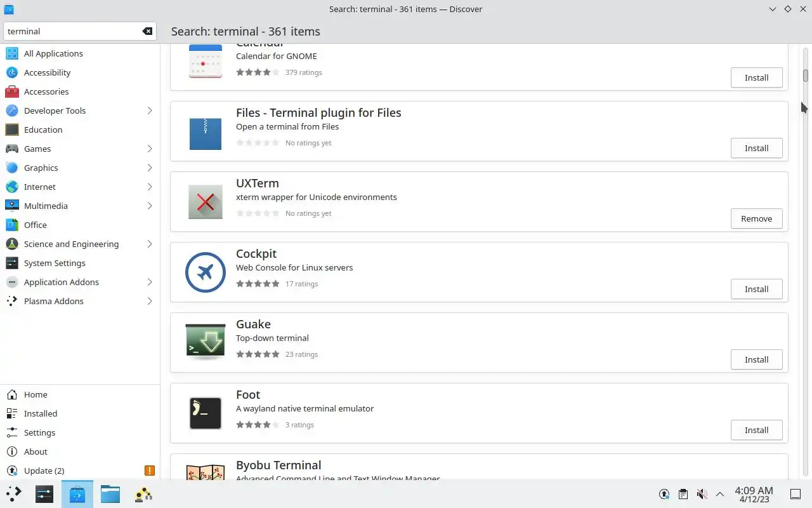The width and height of the screenshot is (812, 508).
Task: Click the Cockpit airplane icon
Action: pos(206,272)
